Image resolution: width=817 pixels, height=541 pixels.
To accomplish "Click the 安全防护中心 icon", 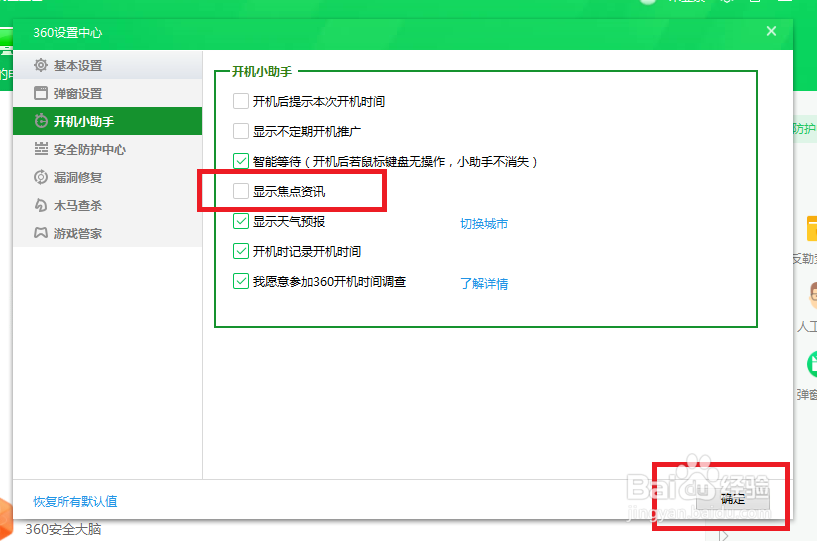I will (x=41, y=149).
